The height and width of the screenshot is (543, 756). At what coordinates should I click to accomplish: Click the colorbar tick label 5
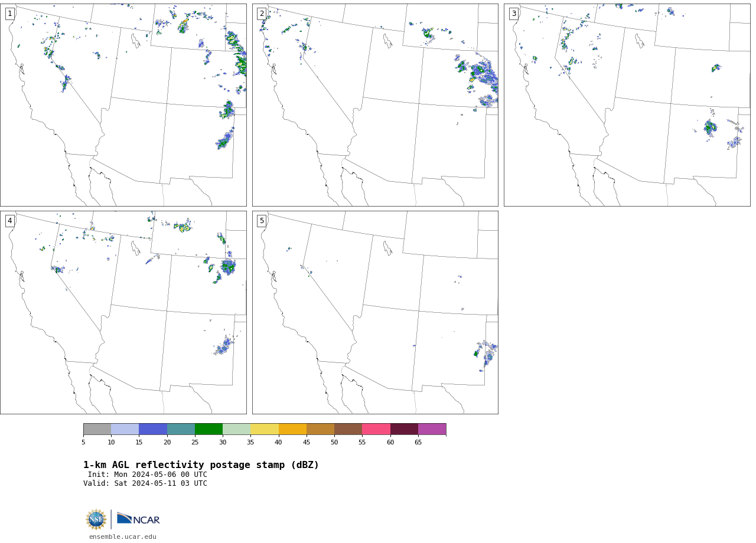pos(83,442)
